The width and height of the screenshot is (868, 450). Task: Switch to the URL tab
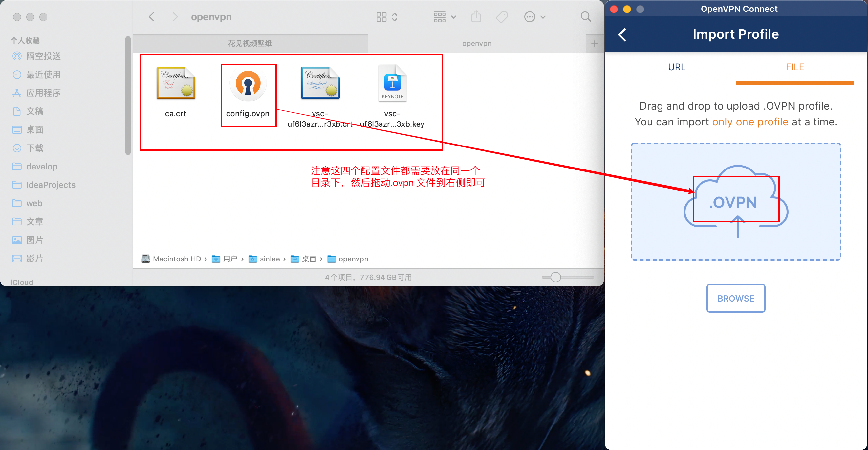coord(676,67)
